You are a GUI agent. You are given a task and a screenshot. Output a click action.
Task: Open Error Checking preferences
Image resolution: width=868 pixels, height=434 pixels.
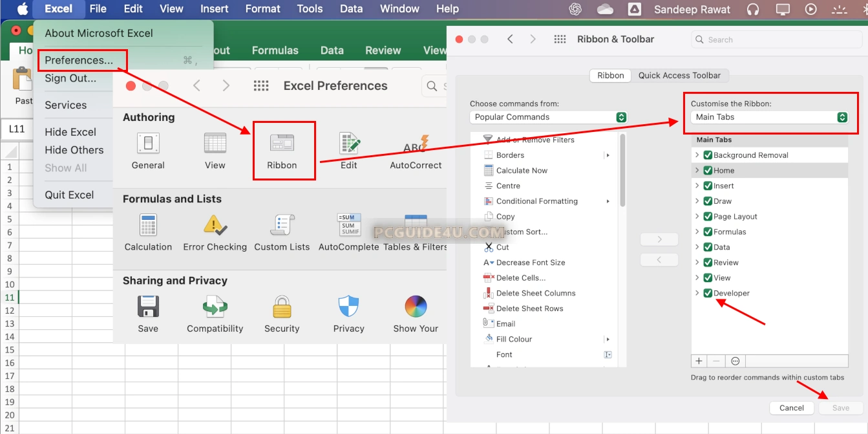(x=215, y=226)
